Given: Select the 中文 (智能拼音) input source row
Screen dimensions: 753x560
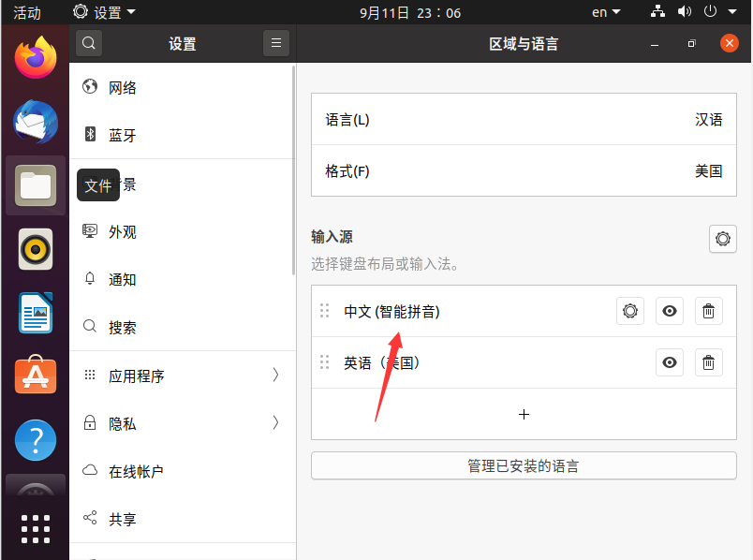Looking at the screenshot, I should click(524, 311).
